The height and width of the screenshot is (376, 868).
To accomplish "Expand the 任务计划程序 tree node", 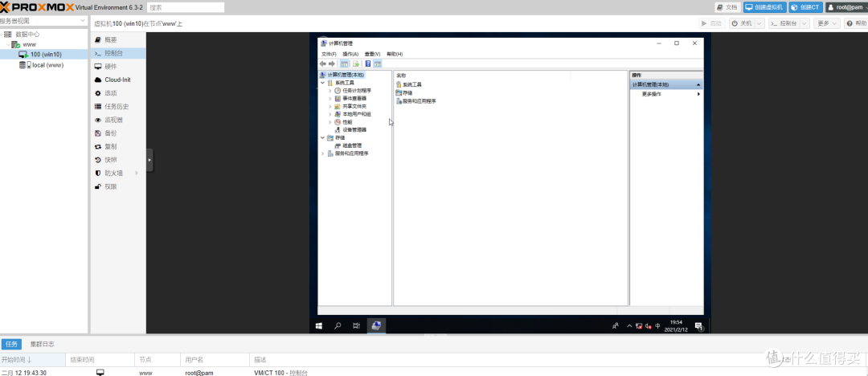I will pos(330,91).
